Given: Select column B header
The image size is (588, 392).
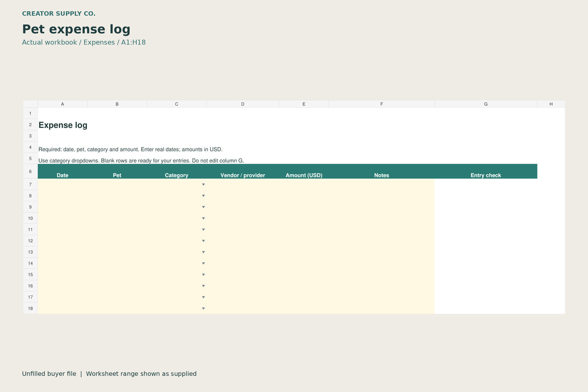Looking at the screenshot, I should [117, 104].
